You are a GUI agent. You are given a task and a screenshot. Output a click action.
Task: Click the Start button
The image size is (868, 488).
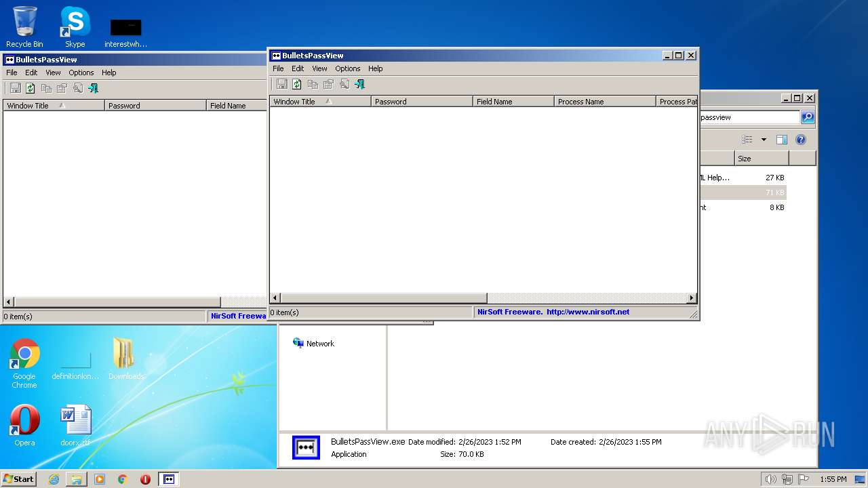[x=18, y=479]
